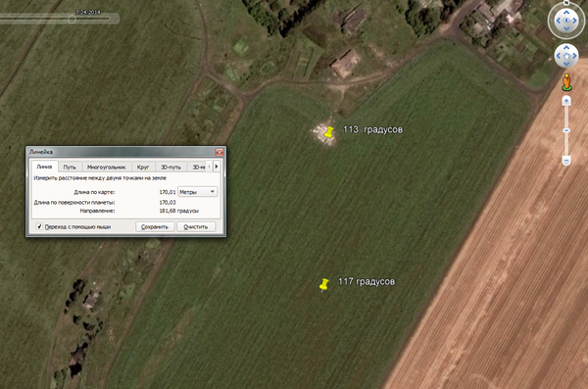Click the historical imagery time slider handle

(72, 19)
